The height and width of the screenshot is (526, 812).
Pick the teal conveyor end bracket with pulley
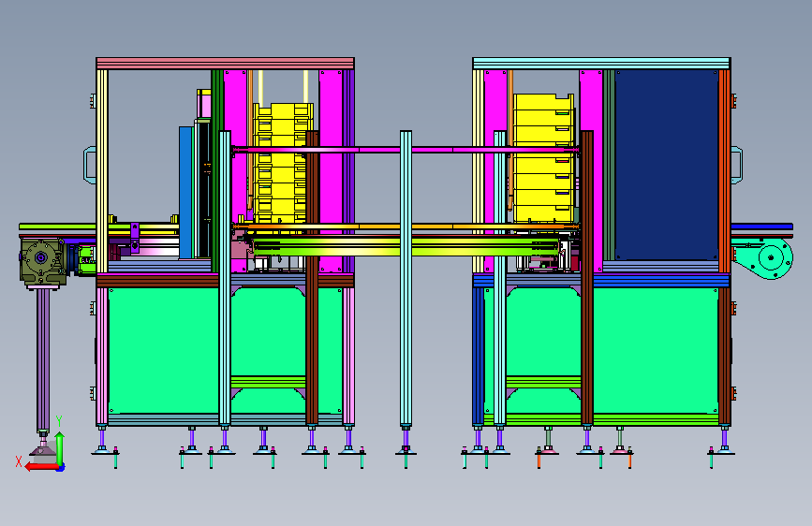(x=762, y=257)
